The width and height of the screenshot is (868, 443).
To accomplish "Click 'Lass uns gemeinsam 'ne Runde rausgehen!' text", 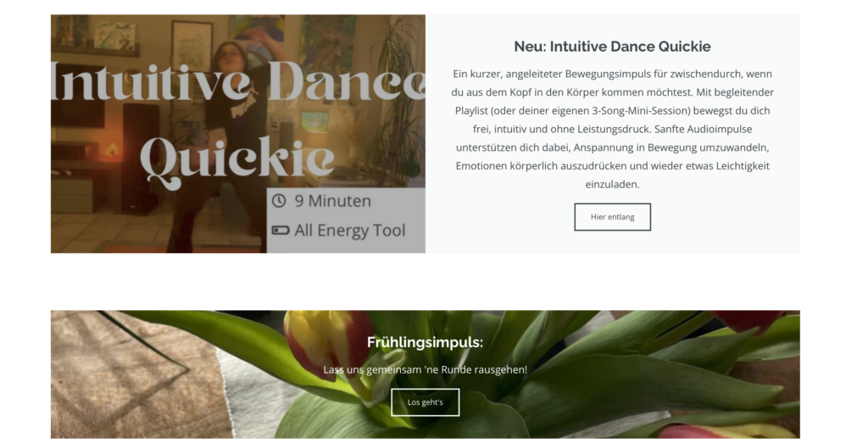I will click(426, 369).
